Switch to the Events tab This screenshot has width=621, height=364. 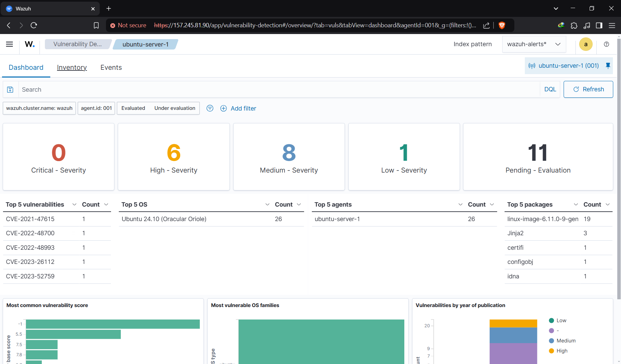[x=111, y=67]
